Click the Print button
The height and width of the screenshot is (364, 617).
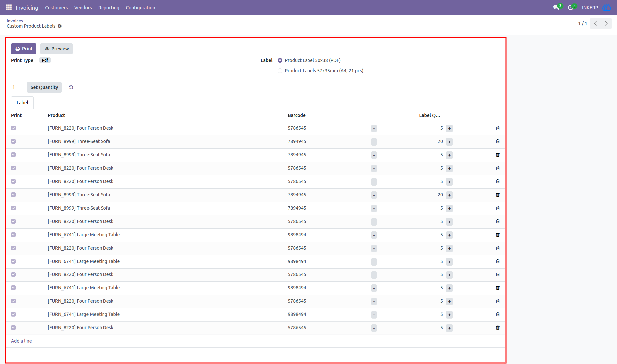point(24,49)
